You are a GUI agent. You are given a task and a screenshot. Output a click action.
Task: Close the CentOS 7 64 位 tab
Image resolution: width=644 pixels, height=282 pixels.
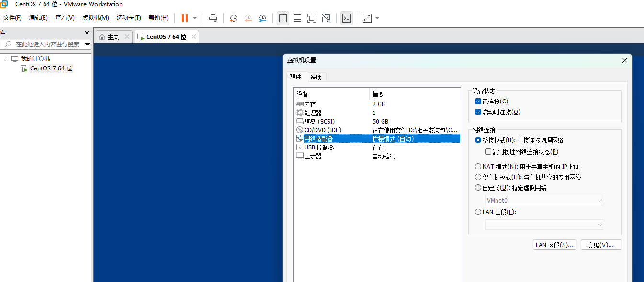194,37
